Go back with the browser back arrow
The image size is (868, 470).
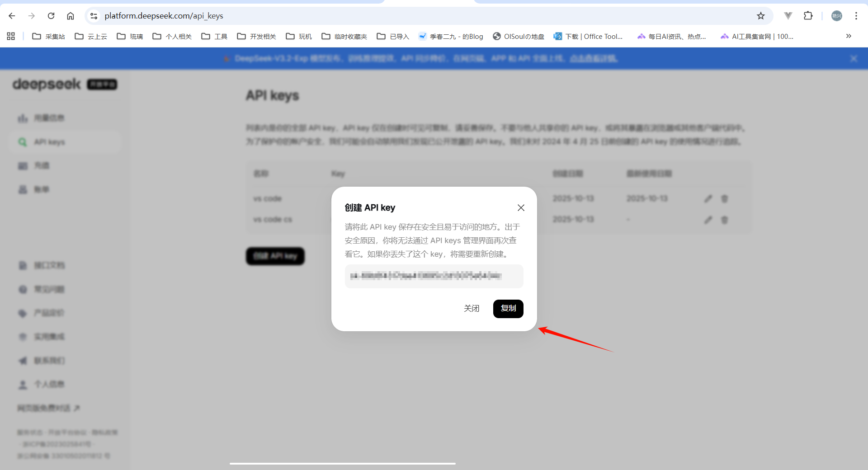(12, 16)
